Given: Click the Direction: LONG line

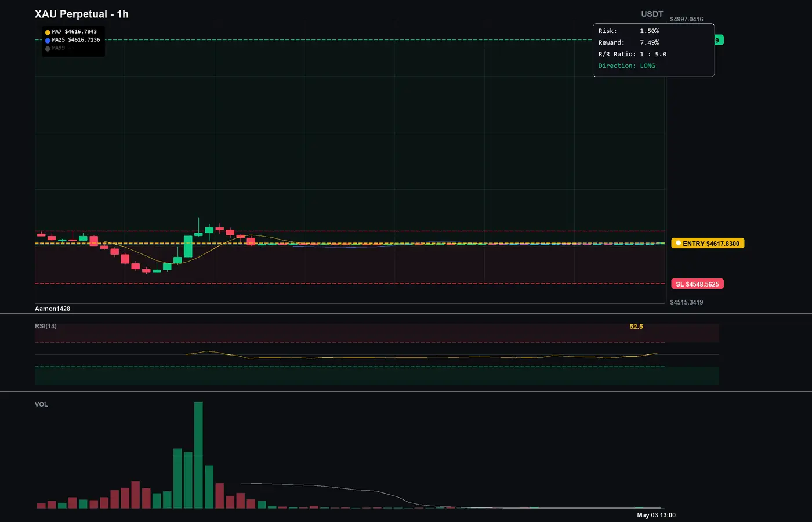Looking at the screenshot, I should coord(627,66).
